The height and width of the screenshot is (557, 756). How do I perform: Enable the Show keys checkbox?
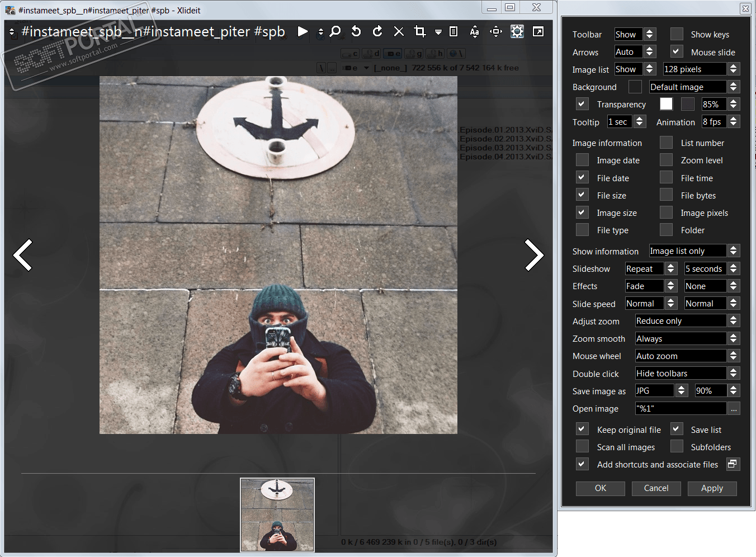pyautogui.click(x=677, y=34)
